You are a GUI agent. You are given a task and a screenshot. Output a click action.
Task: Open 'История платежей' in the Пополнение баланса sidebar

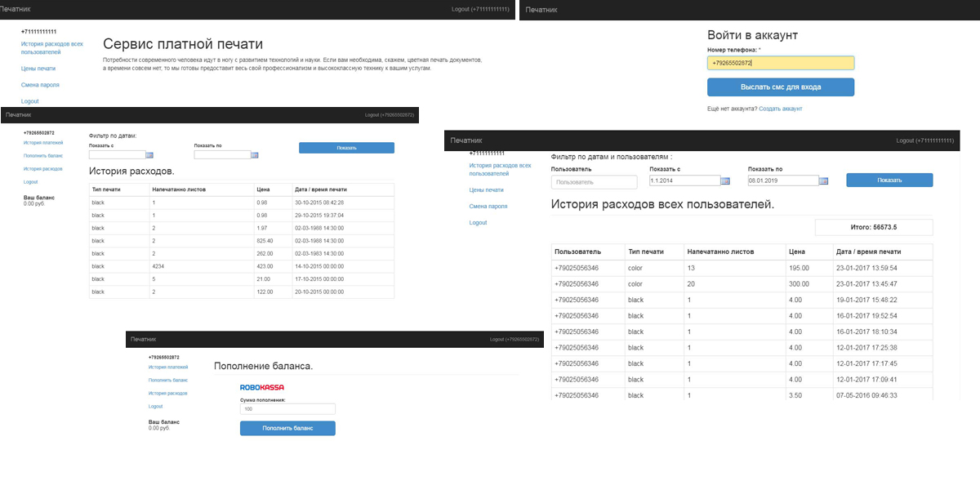tap(168, 367)
